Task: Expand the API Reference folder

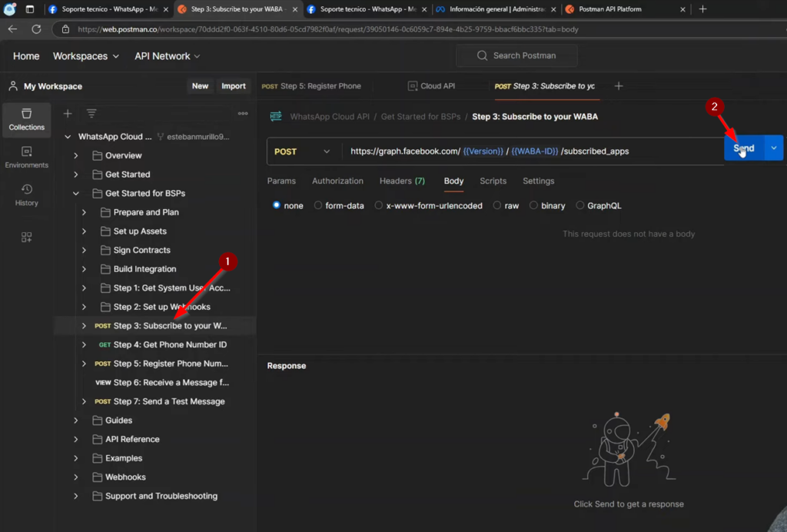Action: point(76,439)
